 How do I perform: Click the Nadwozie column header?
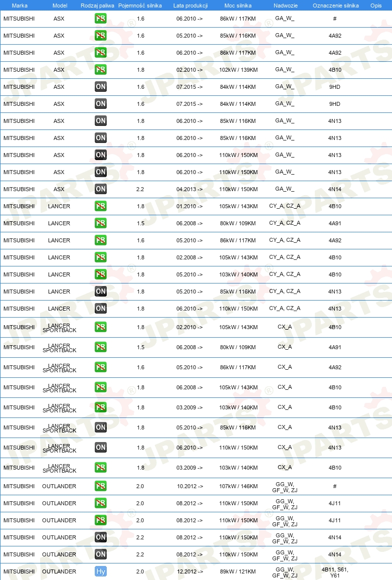(286, 6)
